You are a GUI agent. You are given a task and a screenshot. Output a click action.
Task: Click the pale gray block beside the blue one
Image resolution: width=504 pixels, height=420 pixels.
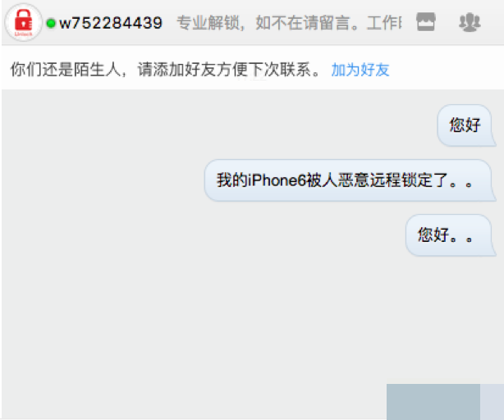click(492, 402)
